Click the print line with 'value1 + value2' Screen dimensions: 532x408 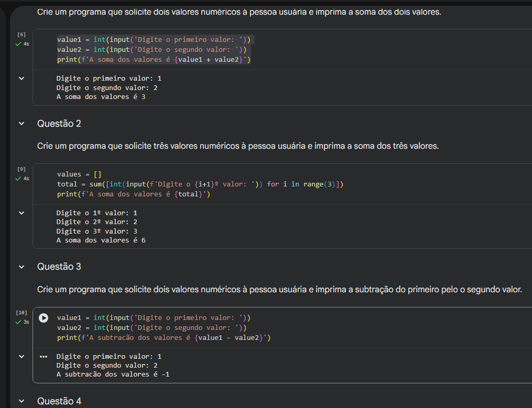click(x=154, y=60)
